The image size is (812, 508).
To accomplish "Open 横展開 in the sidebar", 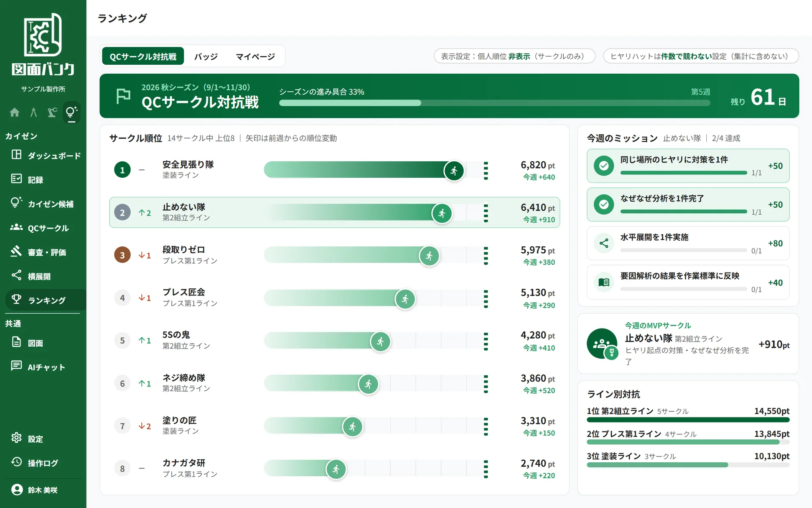I will click(45, 276).
